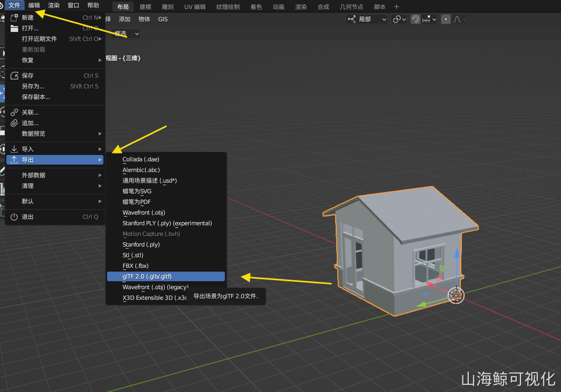
Task: Click the 新建 new file icon
Action: tap(14, 18)
